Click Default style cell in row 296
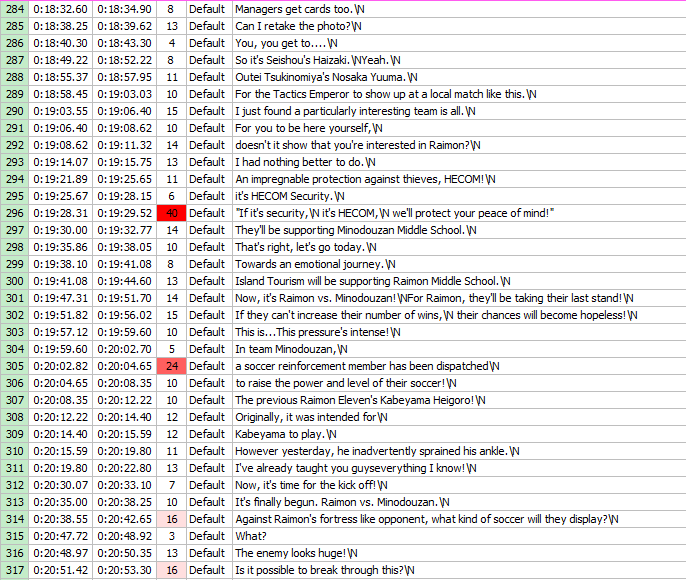 (207, 214)
